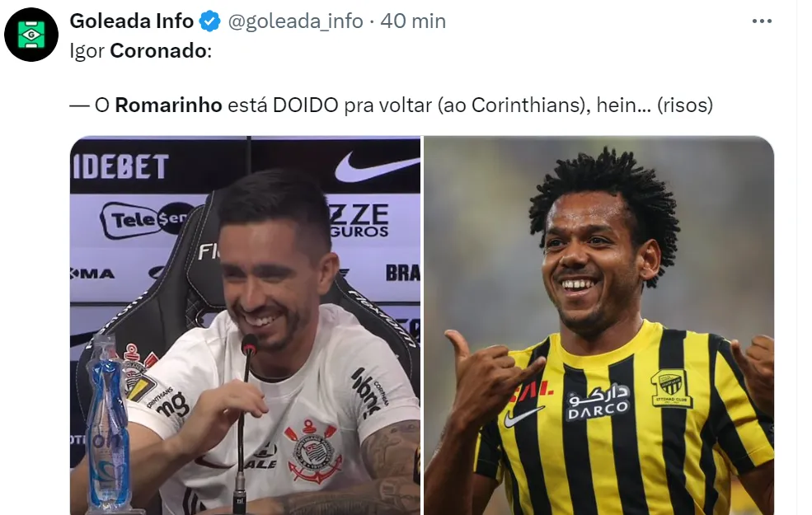Open the @goleada_info handle link
The image size is (812, 515).
point(295,21)
